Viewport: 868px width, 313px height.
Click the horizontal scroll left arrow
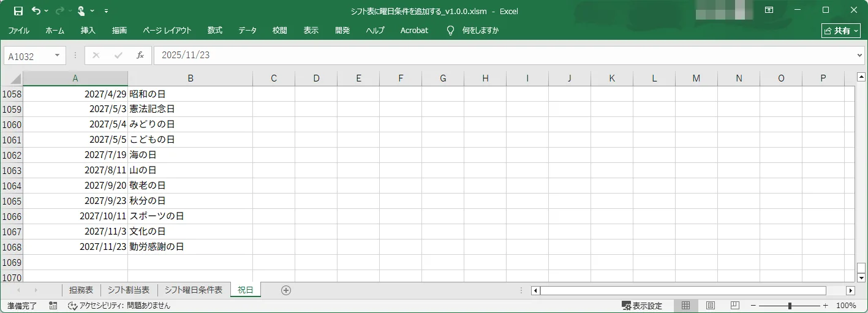[x=535, y=290]
